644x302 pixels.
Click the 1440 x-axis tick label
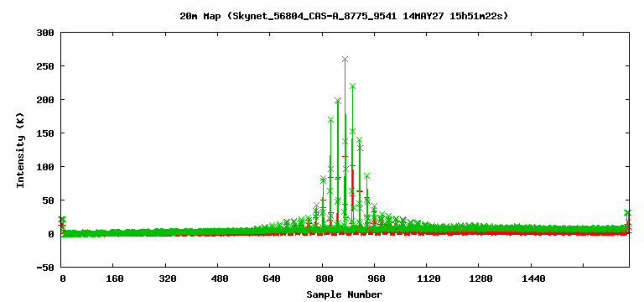point(533,279)
